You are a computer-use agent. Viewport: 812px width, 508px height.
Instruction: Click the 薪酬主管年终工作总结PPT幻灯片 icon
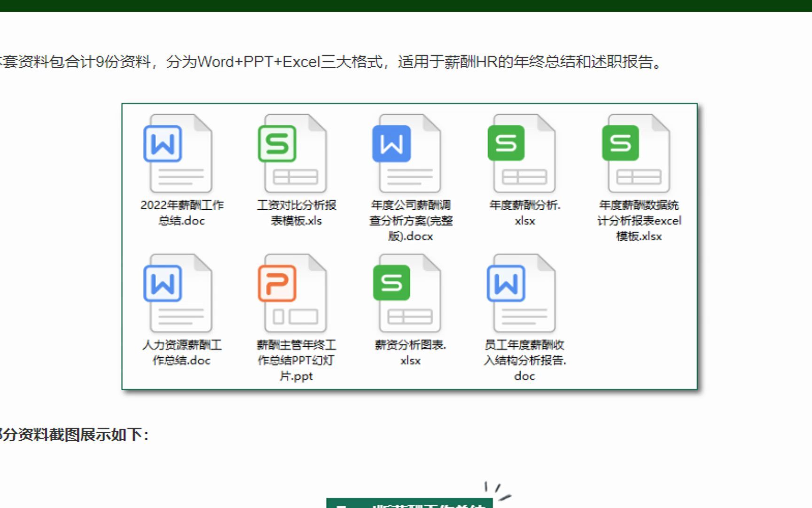pos(292,293)
